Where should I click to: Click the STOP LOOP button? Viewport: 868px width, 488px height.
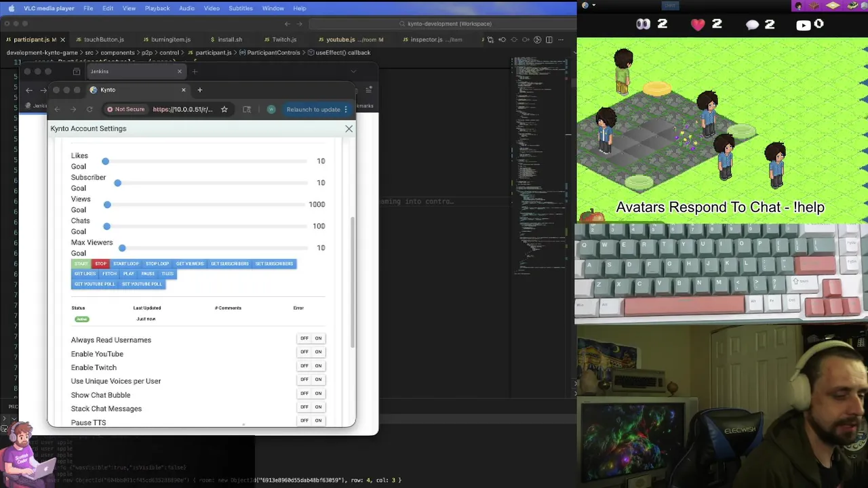point(157,264)
